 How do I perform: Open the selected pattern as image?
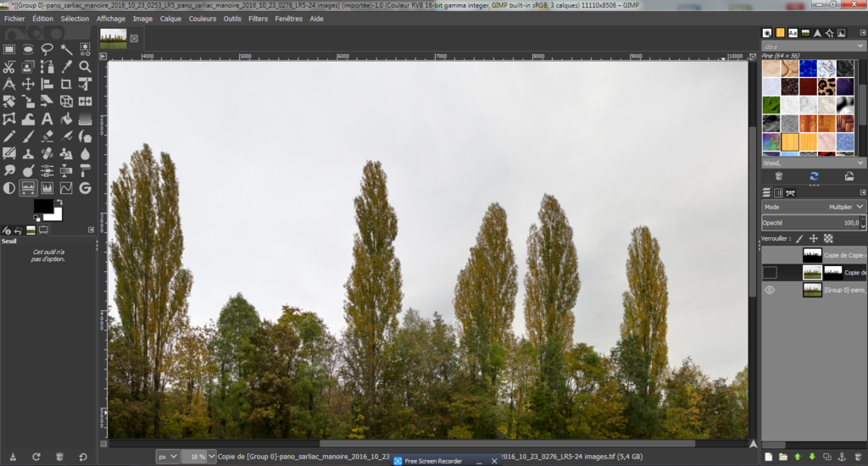(x=849, y=176)
